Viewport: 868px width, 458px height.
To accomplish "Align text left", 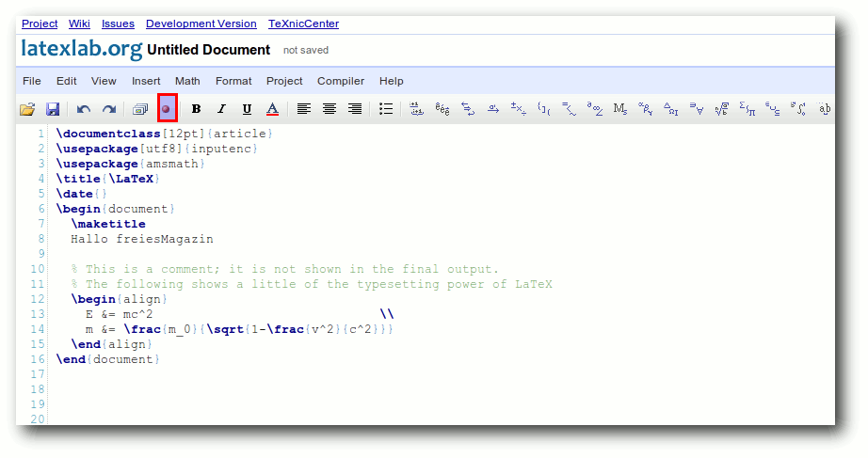I will (303, 109).
